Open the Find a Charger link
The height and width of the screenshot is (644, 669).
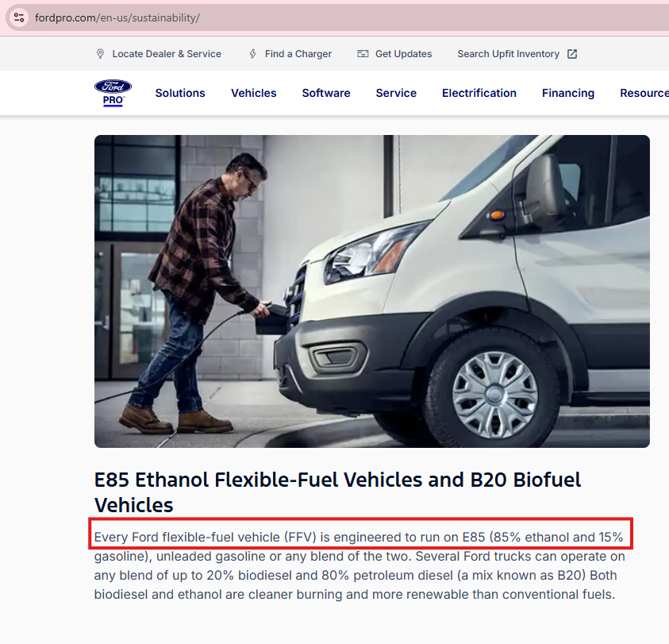pyautogui.click(x=298, y=54)
